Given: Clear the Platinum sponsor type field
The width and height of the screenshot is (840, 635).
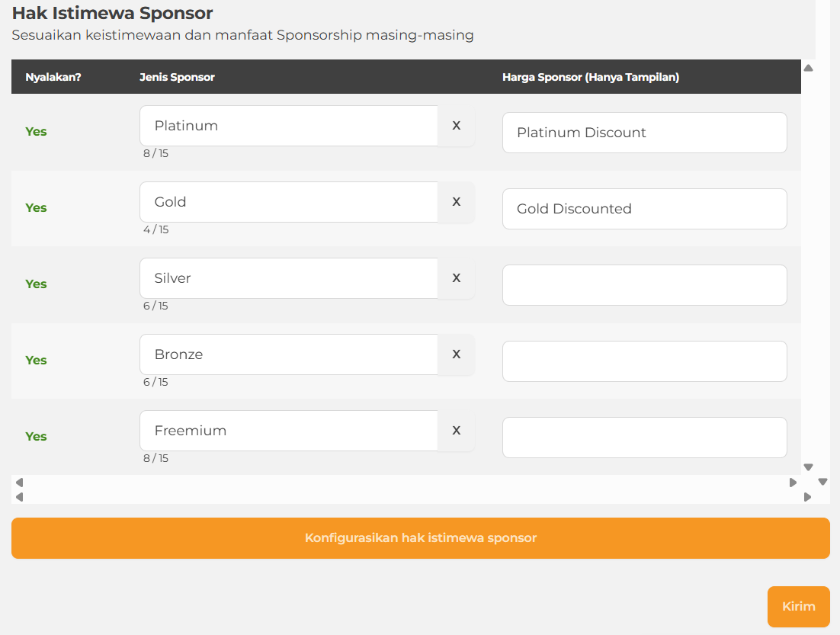Looking at the screenshot, I should (456, 126).
